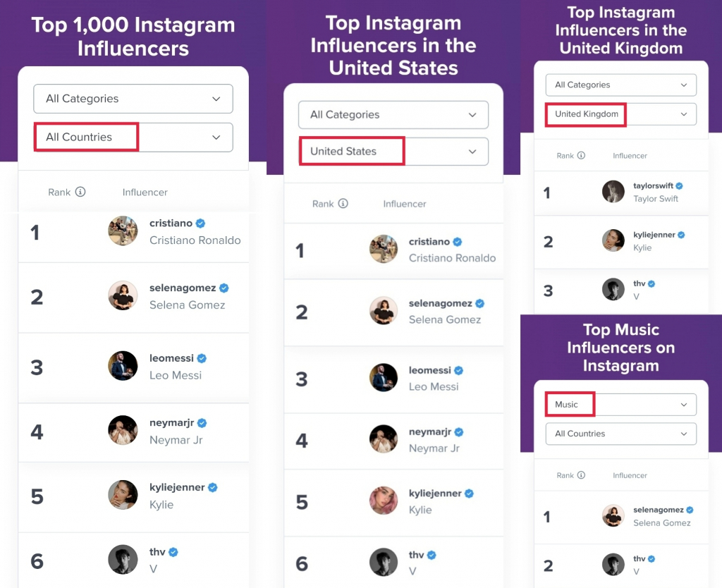Screen dimensions: 722x588
Task: Click Rank info icon in Music Influencers panel
Action: click(x=581, y=474)
